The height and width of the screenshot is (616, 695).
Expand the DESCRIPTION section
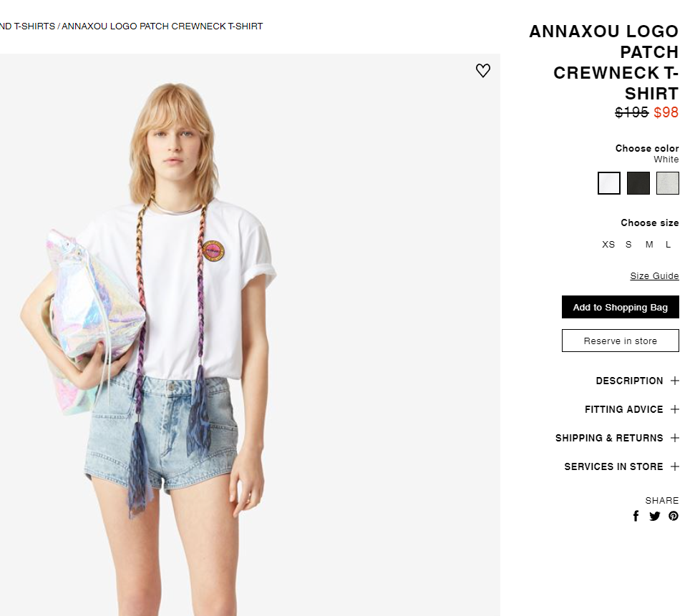coord(629,381)
